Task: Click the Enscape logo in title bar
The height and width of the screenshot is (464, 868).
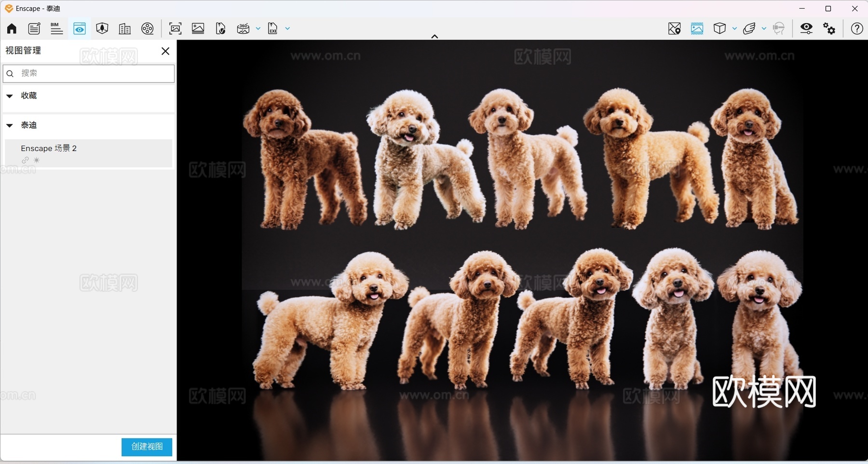Action: (x=9, y=8)
